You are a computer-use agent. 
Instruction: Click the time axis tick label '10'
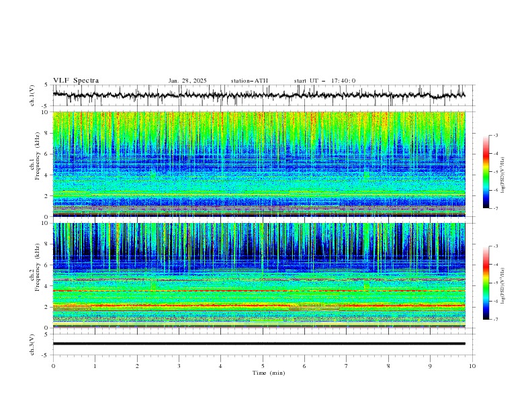coord(472,366)
